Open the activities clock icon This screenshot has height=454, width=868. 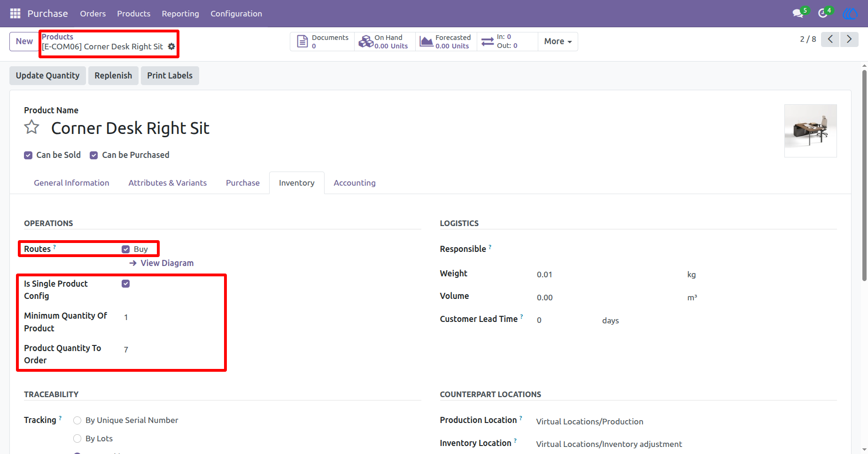pos(823,14)
